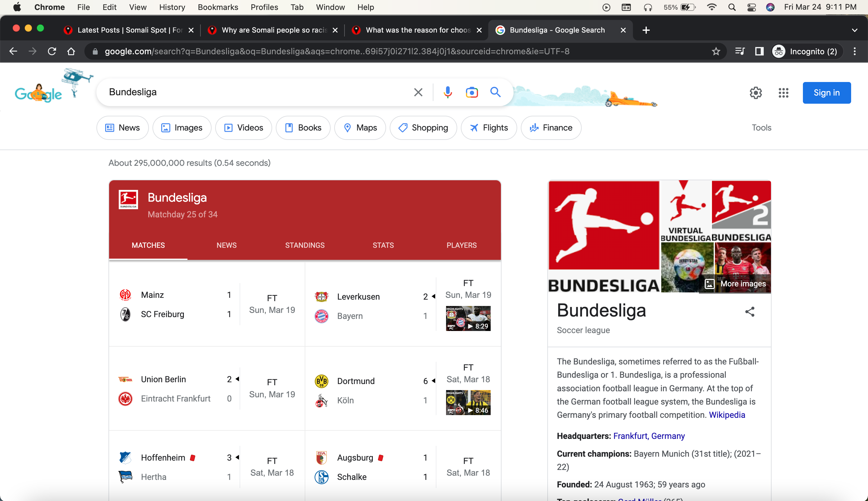Filter results by Shopping
Screen dimensions: 868x501
[423, 128]
